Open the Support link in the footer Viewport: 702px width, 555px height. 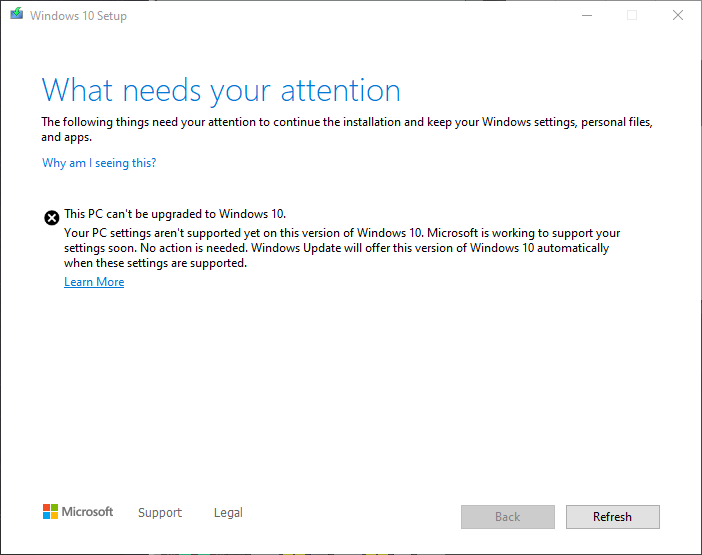point(160,513)
